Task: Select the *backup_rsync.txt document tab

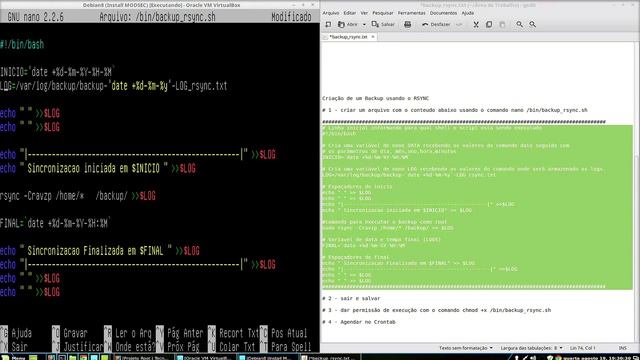Action: (348, 37)
